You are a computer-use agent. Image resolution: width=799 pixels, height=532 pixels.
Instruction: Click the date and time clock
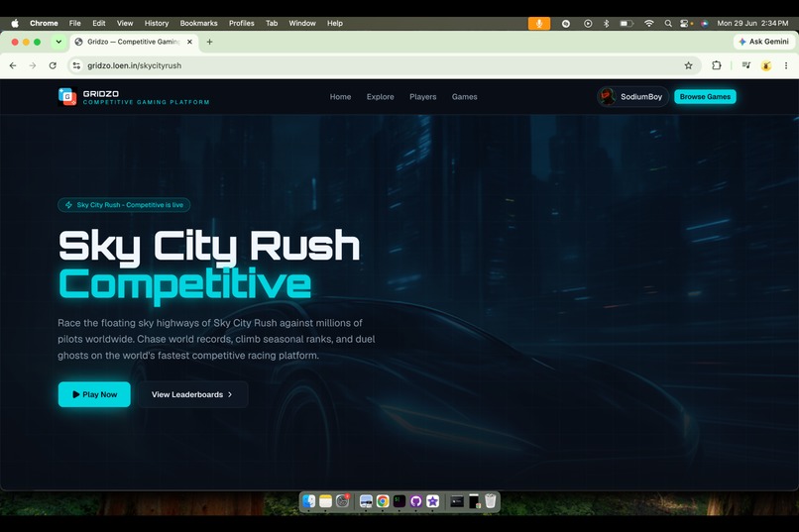752,24
